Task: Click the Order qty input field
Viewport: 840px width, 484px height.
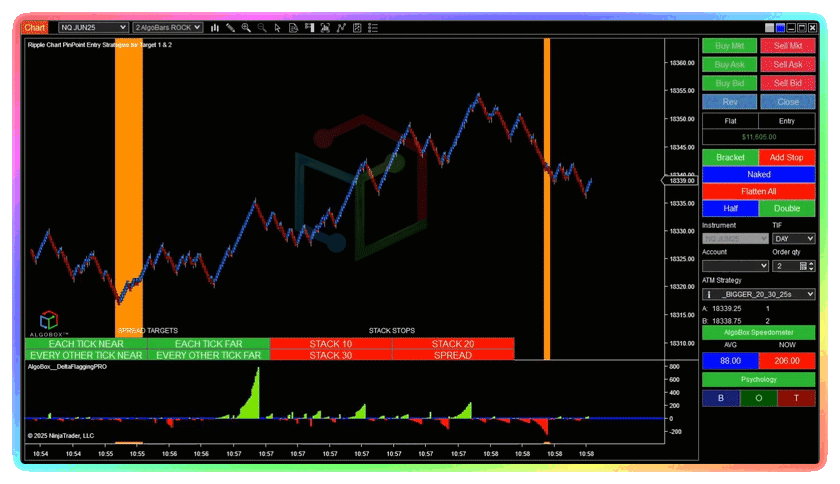Action: pos(783,266)
